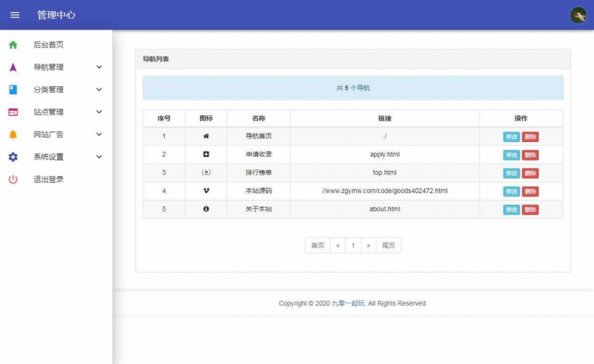This screenshot has width=594, height=364.
Task: Expand the 网站广告 chevron
Action: 99,134
